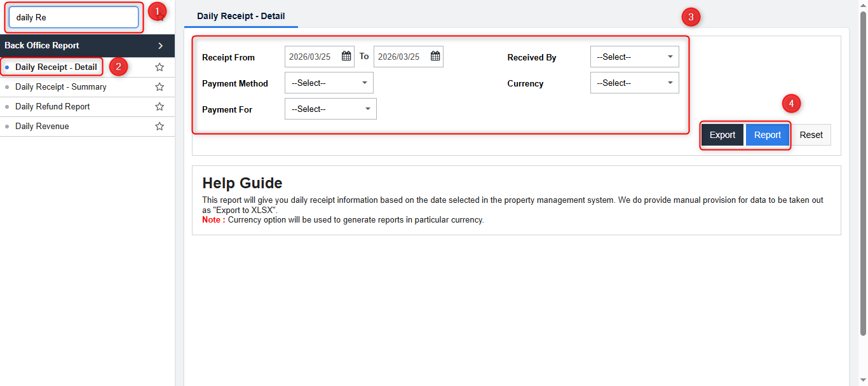Collapse Back Office Report chevron
The height and width of the screenshot is (386, 868).
tap(161, 46)
